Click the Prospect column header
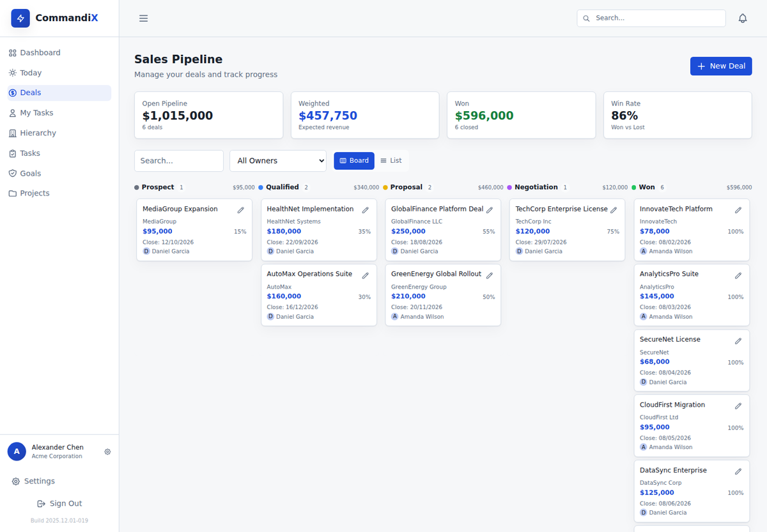Viewport: 767px width, 532px height. (x=194, y=187)
